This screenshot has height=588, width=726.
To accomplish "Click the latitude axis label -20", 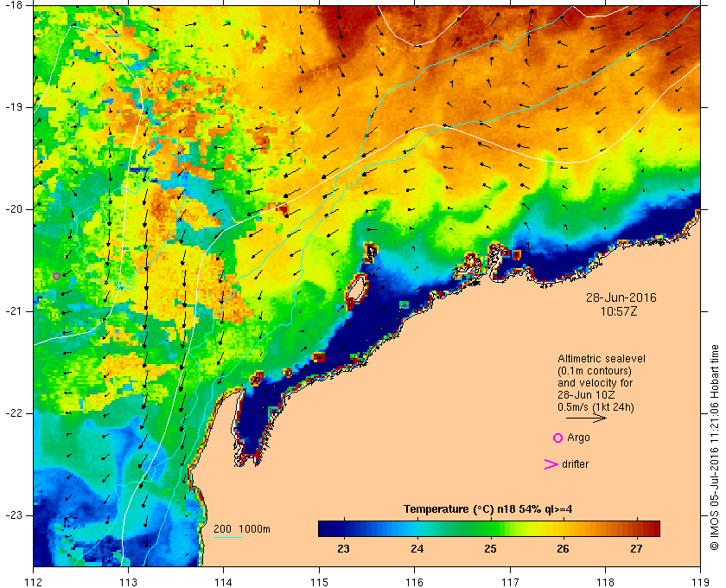I will point(13,209).
